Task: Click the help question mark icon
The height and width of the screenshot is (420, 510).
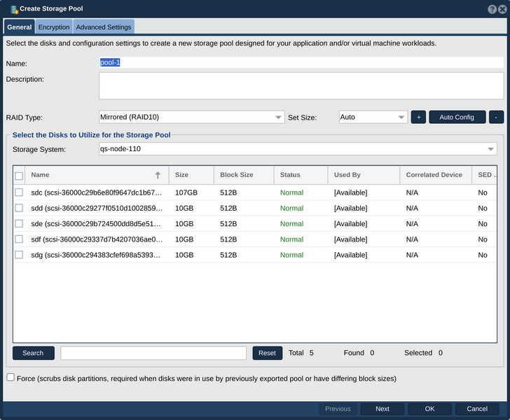Action: 492,9
